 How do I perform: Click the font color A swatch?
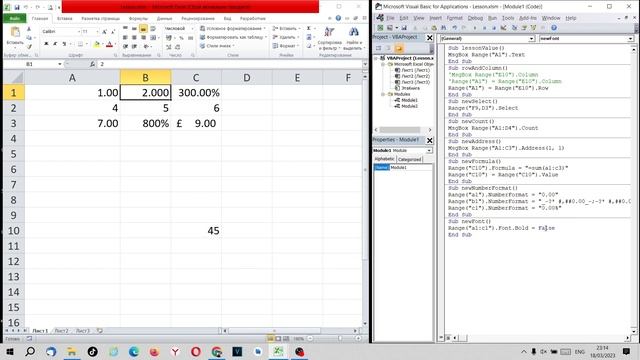(x=109, y=44)
